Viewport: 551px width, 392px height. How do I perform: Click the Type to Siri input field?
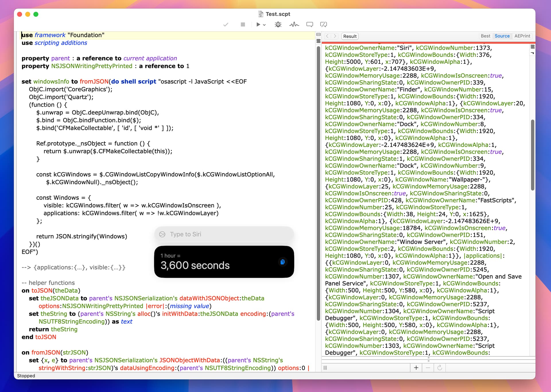coord(224,234)
